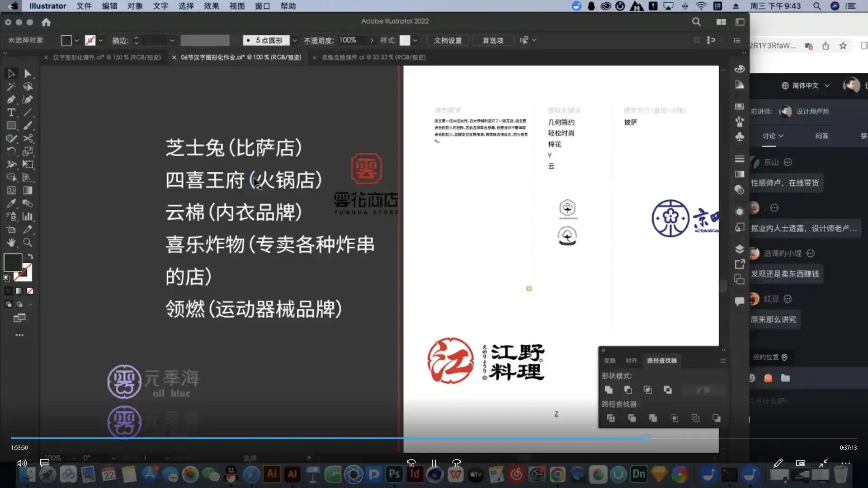Activate the Type tool
868x488 pixels.
11,112
